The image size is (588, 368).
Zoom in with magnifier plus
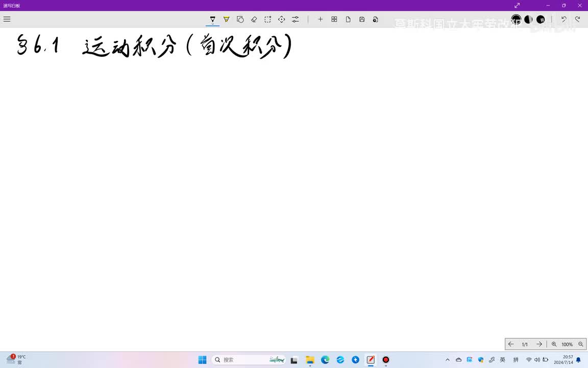[554, 344]
